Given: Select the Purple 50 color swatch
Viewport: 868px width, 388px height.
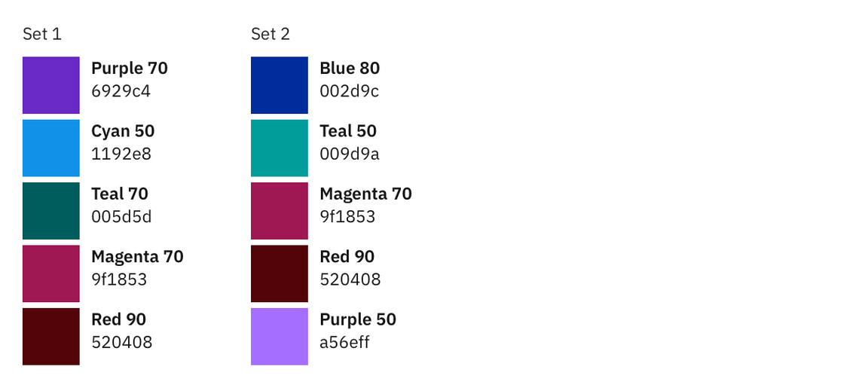Looking at the screenshot, I should click(279, 336).
